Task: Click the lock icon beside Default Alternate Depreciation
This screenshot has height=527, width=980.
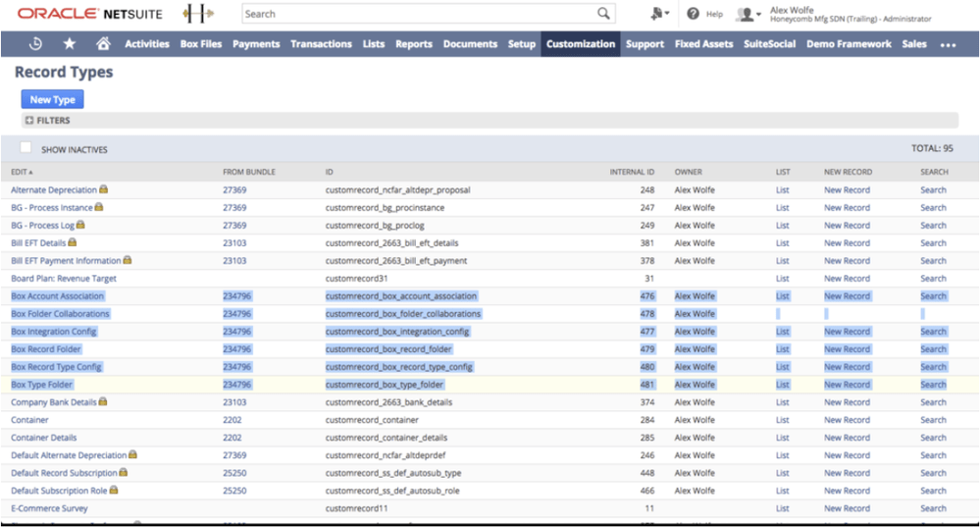Action: 133,454
